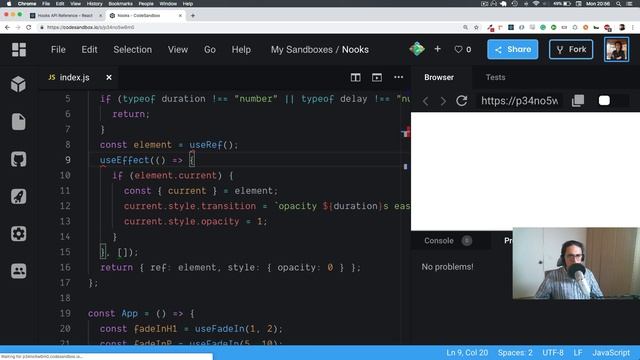Go forward in the preview browser

[x=443, y=101]
